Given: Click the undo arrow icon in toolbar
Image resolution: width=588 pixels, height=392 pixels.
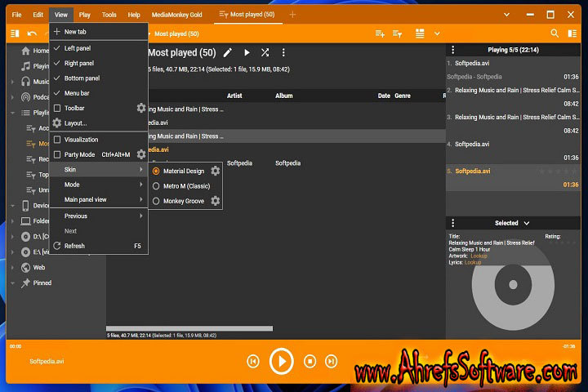Looking at the screenshot, I should tap(32, 33).
